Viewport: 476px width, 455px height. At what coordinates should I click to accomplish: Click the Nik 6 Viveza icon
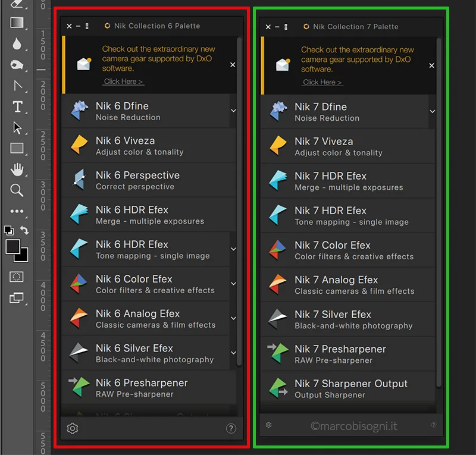(79, 145)
